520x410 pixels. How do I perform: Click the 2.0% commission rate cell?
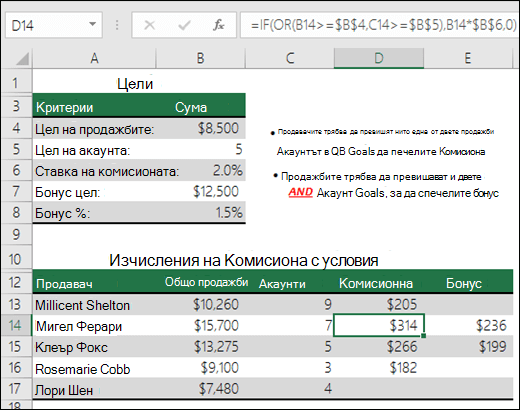coord(201,170)
